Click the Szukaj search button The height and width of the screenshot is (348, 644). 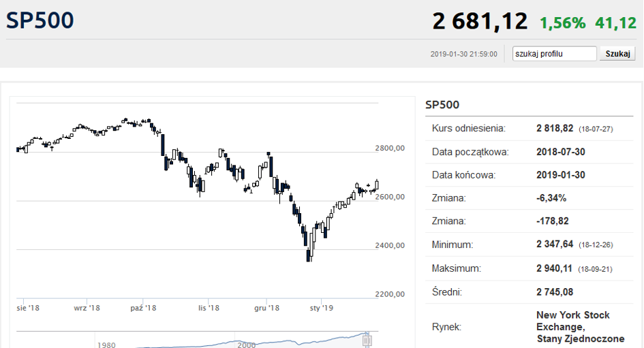pyautogui.click(x=617, y=54)
